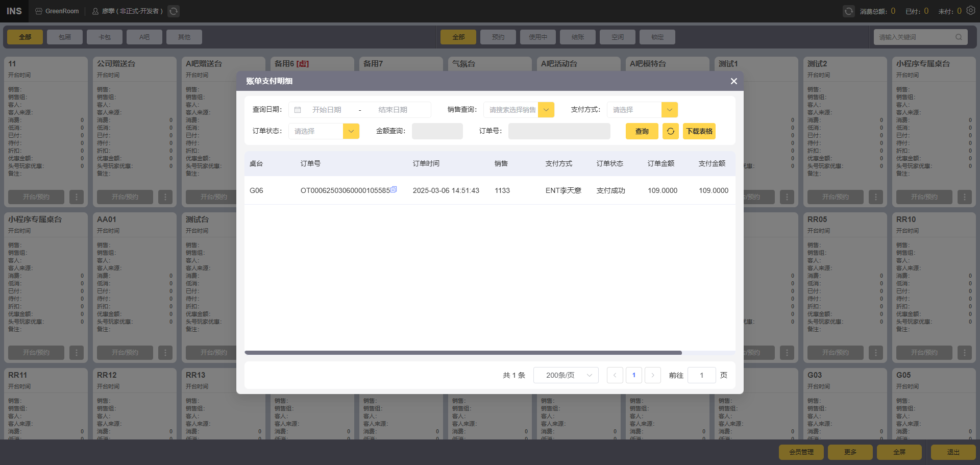Click the 结束日期 end date field

(393, 110)
